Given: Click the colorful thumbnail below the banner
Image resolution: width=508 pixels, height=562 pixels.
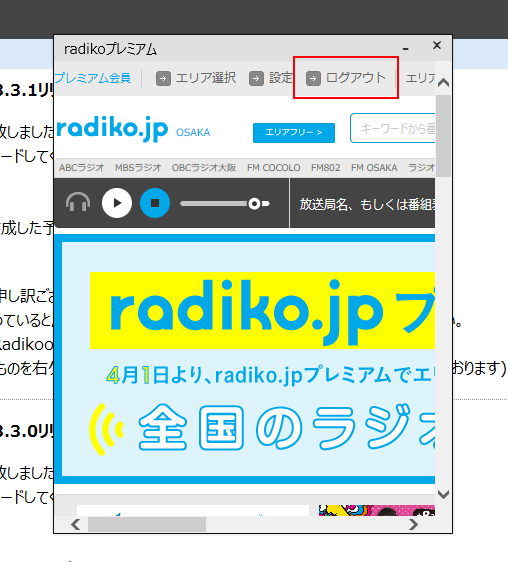Looking at the screenshot, I should pos(377,510).
